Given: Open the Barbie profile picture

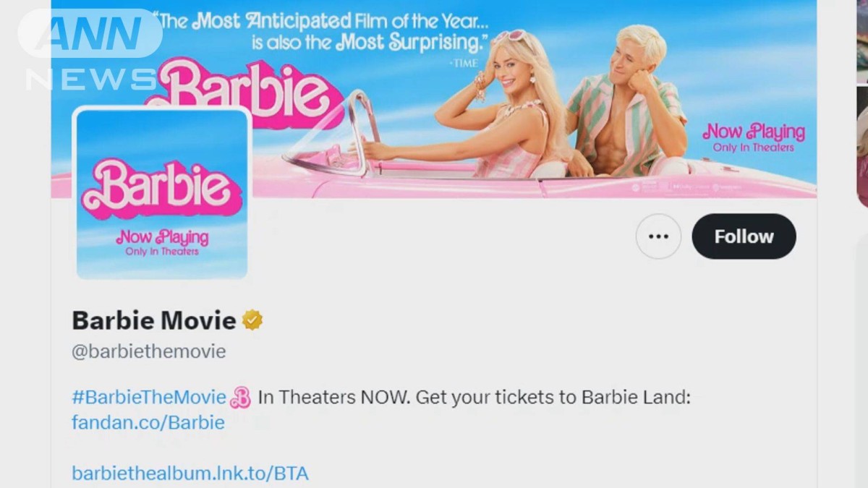Looking at the screenshot, I should coord(162,193).
